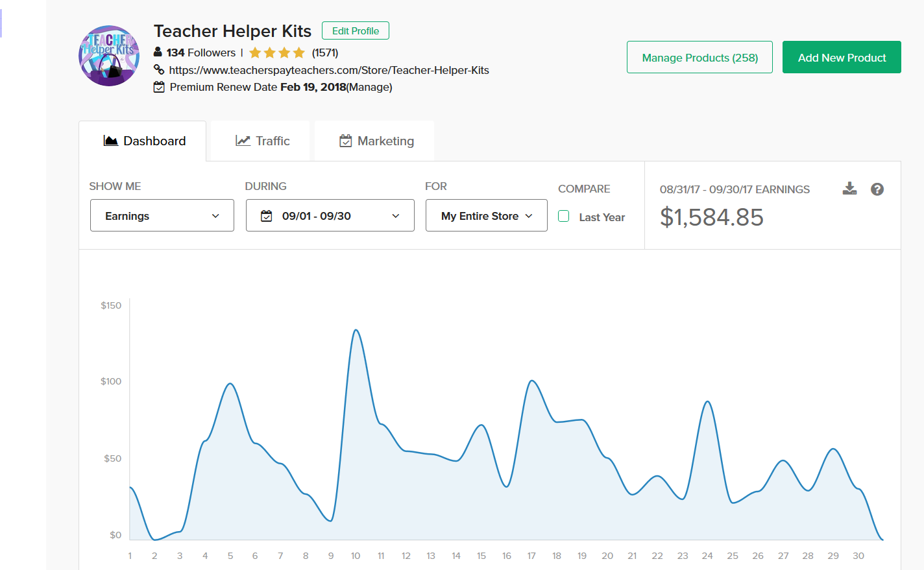
Task: Click the Teacher Helper Kits store logo
Action: click(109, 56)
